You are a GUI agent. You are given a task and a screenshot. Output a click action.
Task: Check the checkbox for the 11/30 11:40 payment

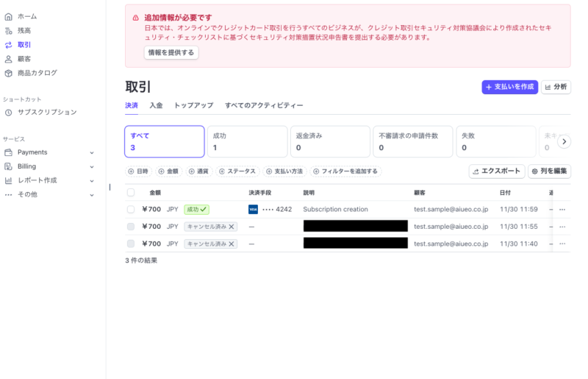click(131, 244)
